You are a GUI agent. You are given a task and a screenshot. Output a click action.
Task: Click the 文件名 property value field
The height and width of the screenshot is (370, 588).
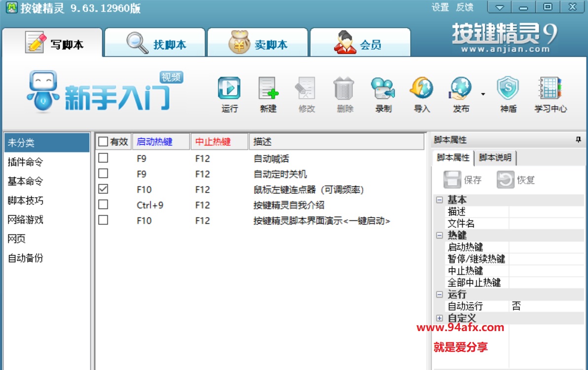(x=546, y=224)
